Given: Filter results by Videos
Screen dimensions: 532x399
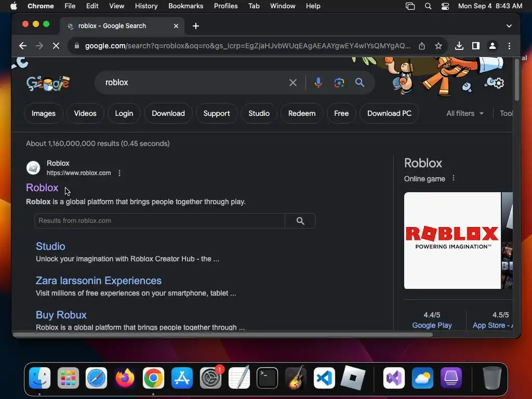Looking at the screenshot, I should (x=85, y=113).
